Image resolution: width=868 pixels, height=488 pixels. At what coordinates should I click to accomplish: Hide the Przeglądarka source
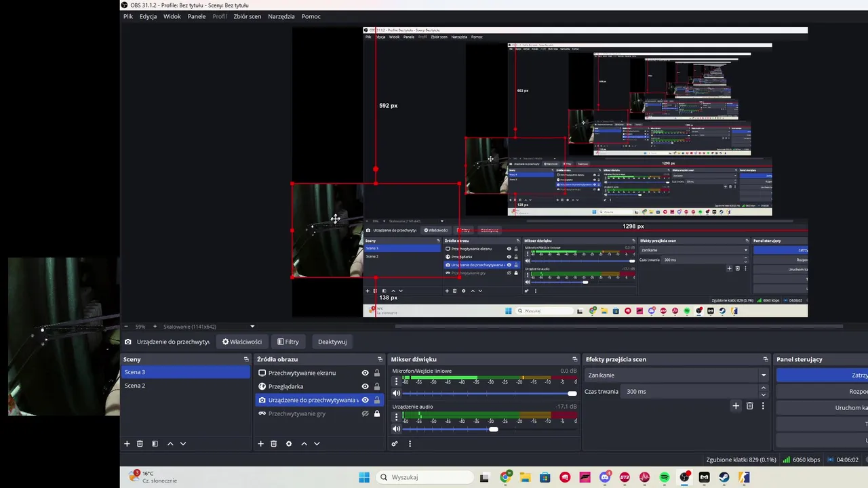click(x=365, y=386)
